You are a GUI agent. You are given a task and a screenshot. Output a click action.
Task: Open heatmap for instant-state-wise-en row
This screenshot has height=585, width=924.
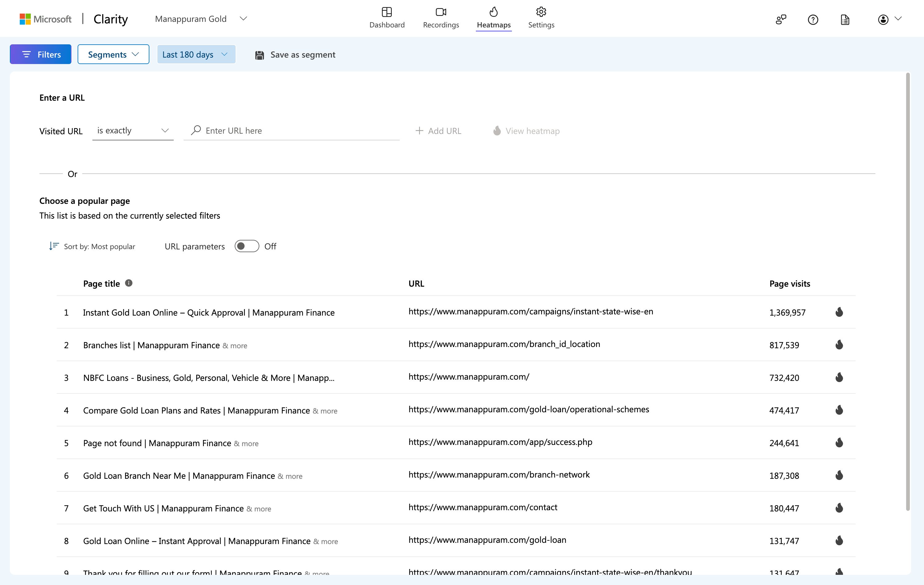[839, 312]
